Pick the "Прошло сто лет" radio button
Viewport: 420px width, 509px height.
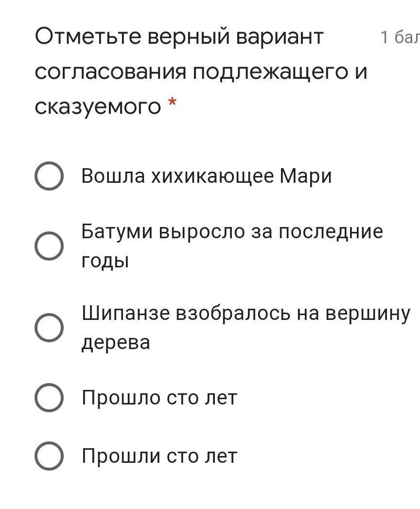coord(49,398)
